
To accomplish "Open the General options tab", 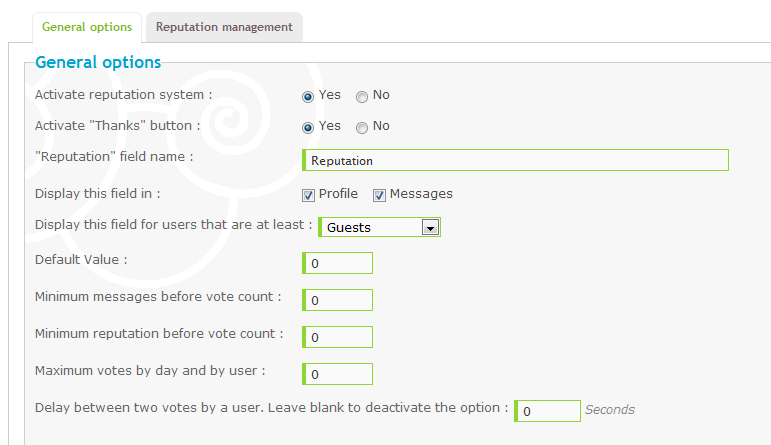I will pyautogui.click(x=87, y=27).
